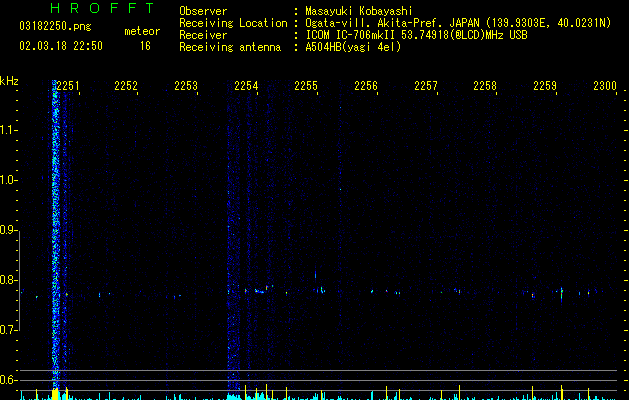Screen dimensions: 629x400
Task: Click the timestamp 02.03.18 22:50
Action: [x=61, y=46]
